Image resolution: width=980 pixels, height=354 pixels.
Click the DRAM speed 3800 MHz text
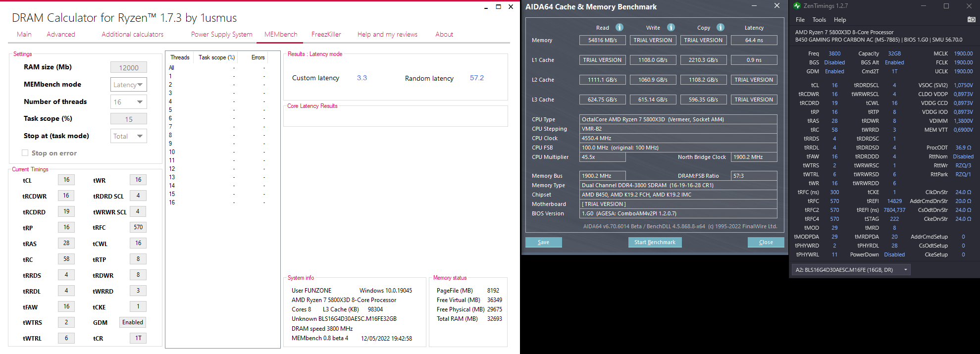pos(322,329)
